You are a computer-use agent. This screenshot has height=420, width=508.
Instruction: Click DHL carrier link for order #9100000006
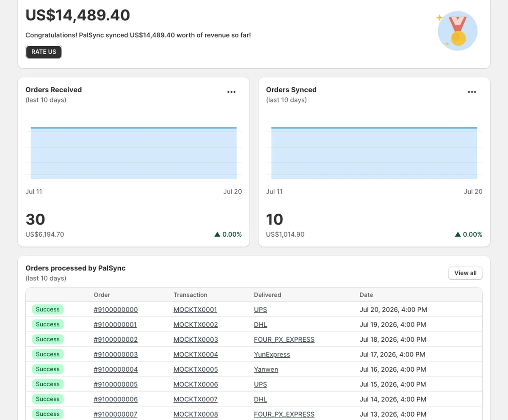click(x=260, y=399)
